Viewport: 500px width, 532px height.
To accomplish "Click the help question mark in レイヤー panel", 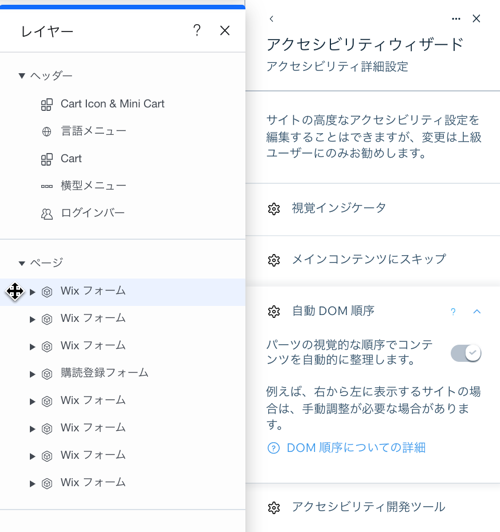I will click(x=197, y=31).
